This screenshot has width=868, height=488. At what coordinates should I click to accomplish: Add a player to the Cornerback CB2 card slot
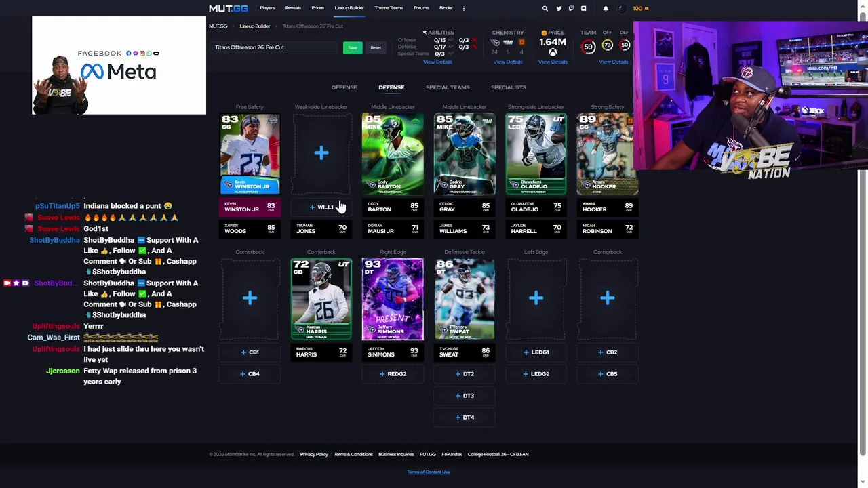[608, 298]
